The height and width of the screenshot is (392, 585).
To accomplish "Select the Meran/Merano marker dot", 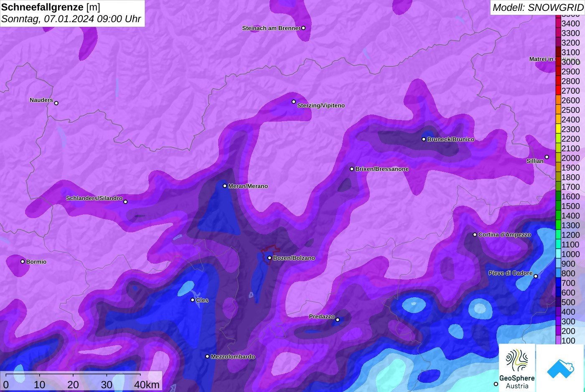I will pyautogui.click(x=225, y=186).
